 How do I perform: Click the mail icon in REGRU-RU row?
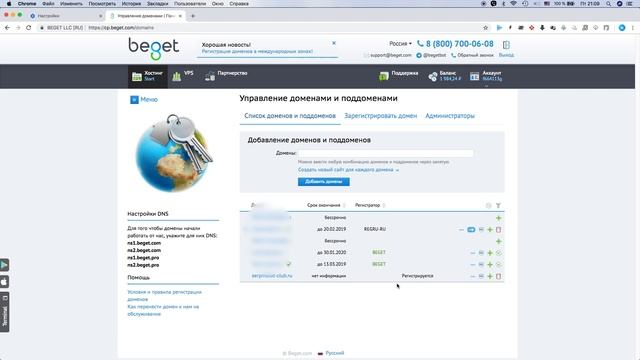481,230
